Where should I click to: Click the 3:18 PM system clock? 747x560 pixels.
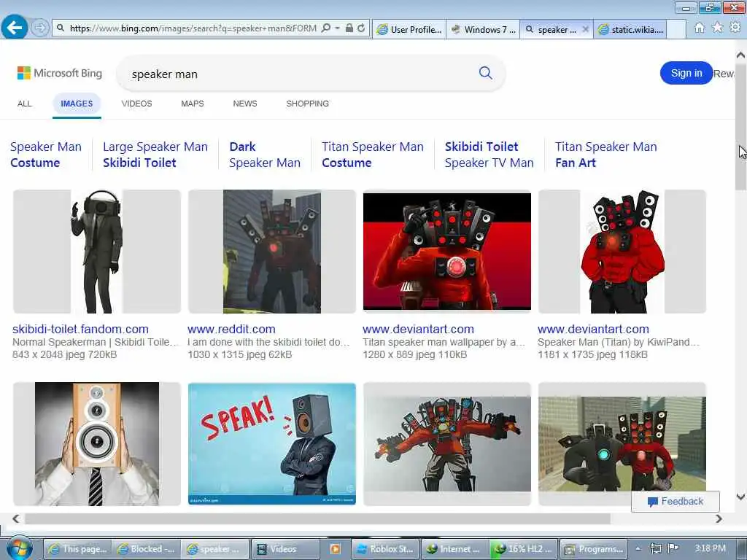[x=710, y=548]
